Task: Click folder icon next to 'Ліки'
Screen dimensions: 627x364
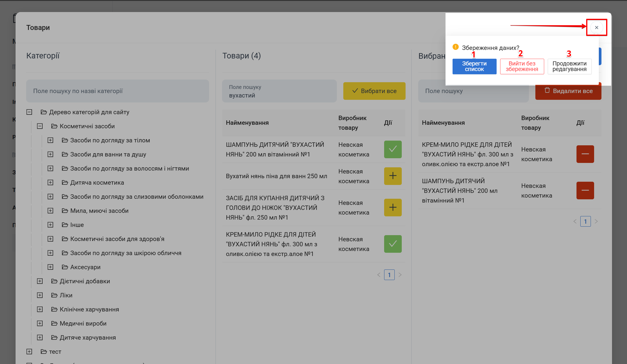Action: point(54,295)
